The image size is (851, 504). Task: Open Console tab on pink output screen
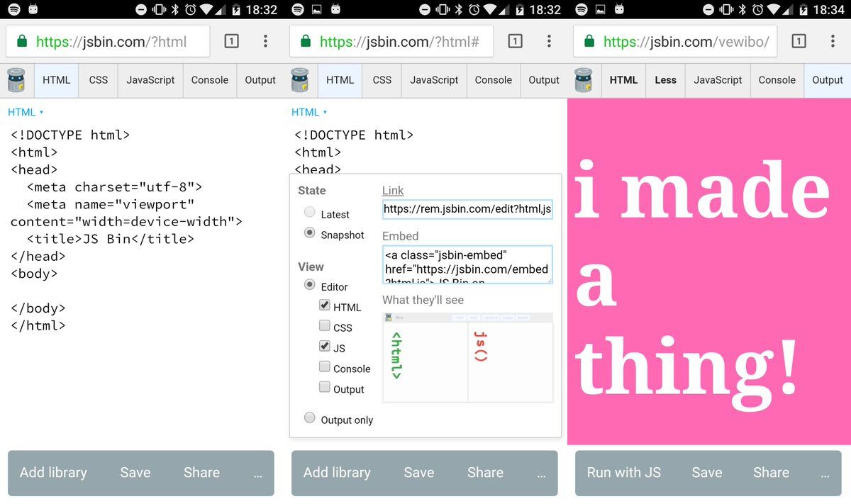pyautogui.click(x=777, y=80)
